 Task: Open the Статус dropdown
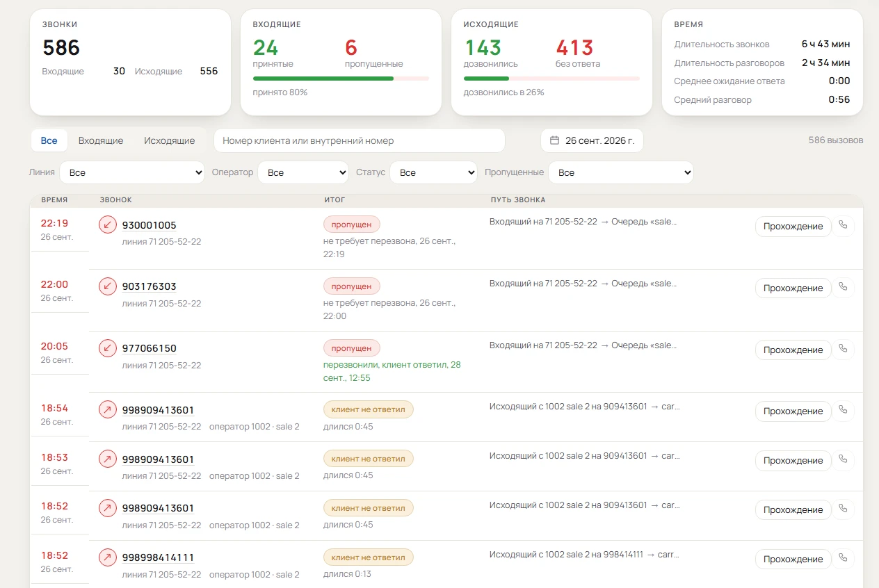pyautogui.click(x=433, y=172)
